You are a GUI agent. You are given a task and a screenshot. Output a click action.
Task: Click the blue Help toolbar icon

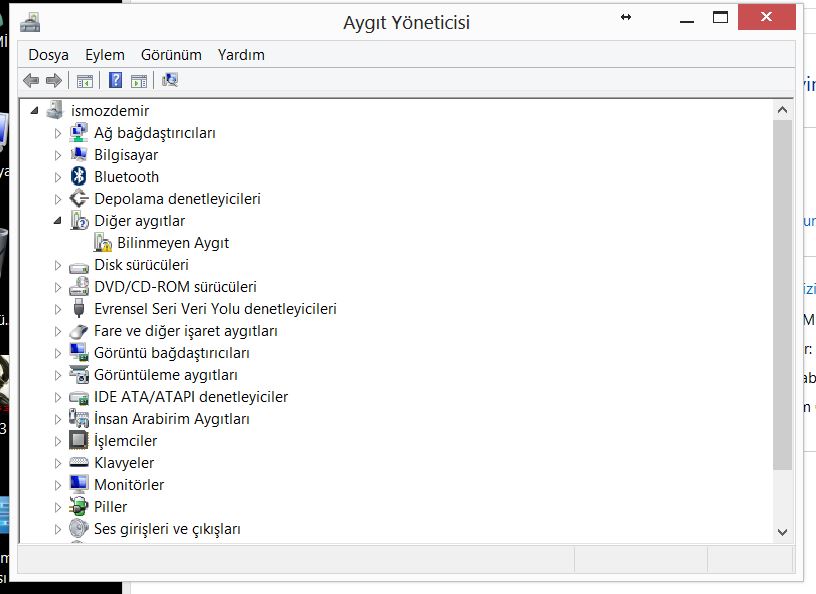coord(116,80)
